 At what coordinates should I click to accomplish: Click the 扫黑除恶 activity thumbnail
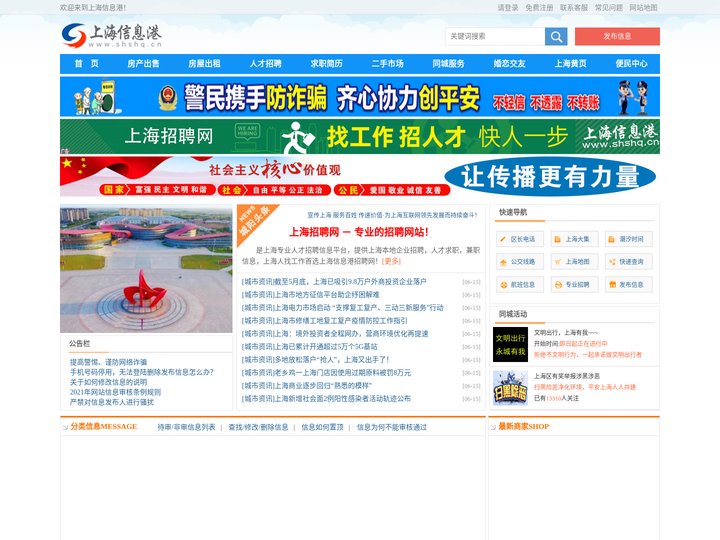[510, 388]
